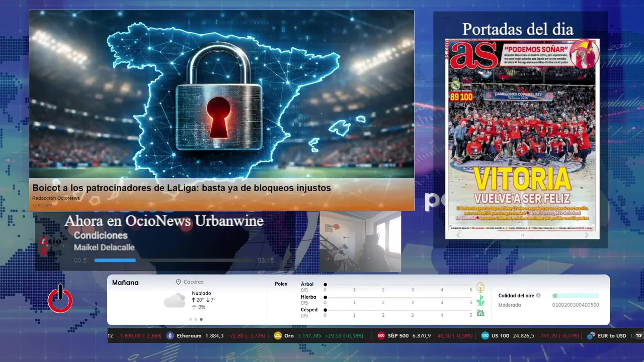Click the Cáceres location pin icon
This screenshot has width=644, height=362.
[x=179, y=282]
